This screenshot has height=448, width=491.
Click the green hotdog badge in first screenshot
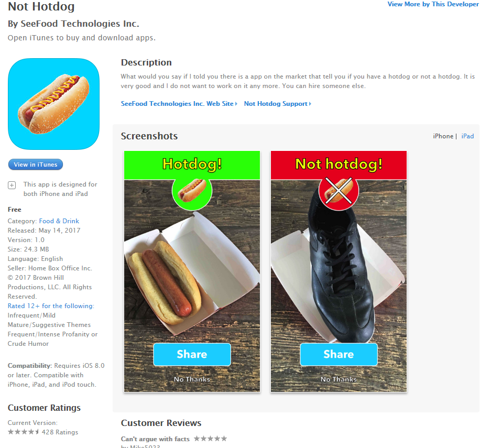192,191
